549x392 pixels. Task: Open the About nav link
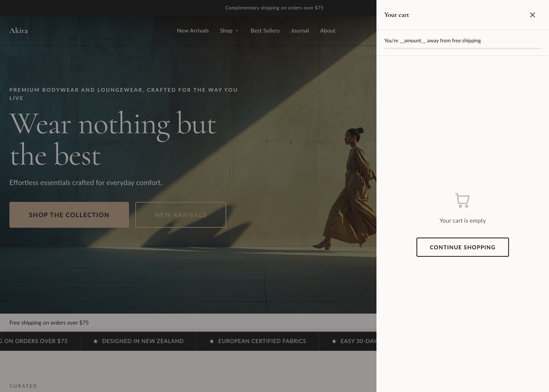327,31
